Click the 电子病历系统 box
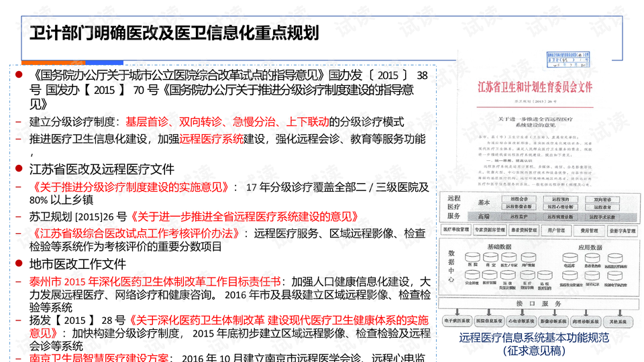The height and width of the screenshot is (362, 644). point(457,321)
